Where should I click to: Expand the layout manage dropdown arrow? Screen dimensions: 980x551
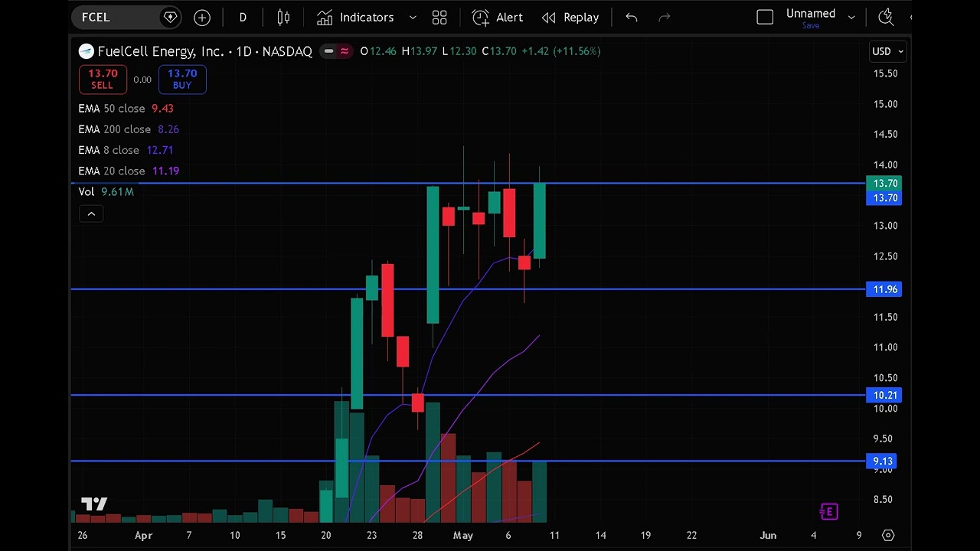(x=851, y=17)
